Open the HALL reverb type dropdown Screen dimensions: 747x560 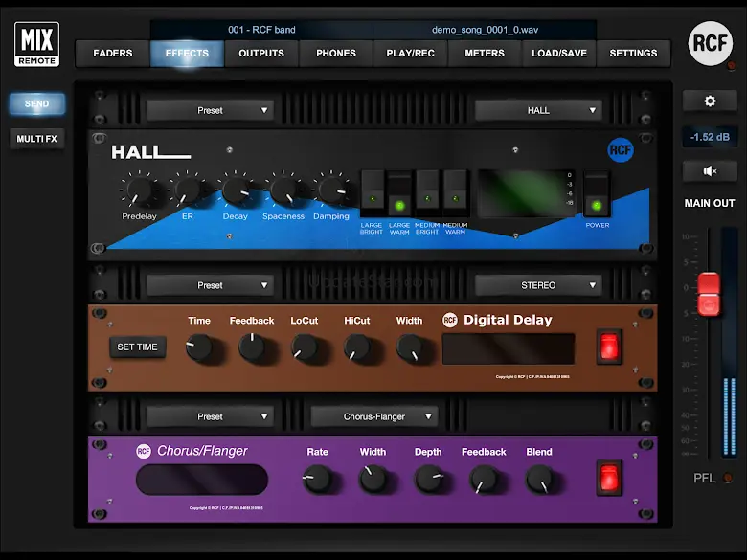point(538,110)
